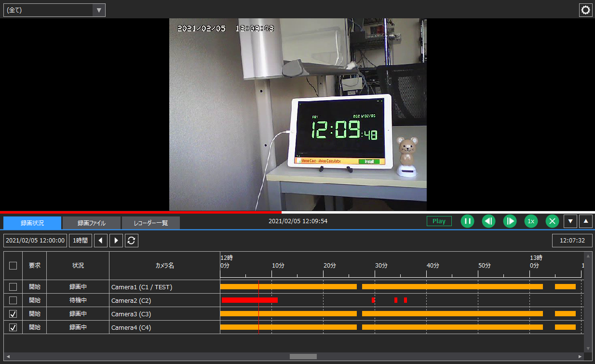The height and width of the screenshot is (364, 595).
Task: Toggle the select-all checkbox in the table header
Action: point(13,265)
